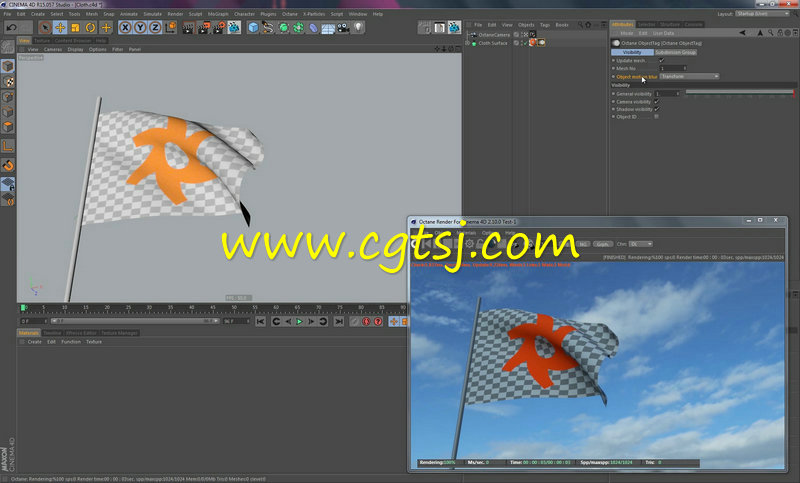Add a Light object icon
The height and width of the screenshot is (483, 800).
coord(358,28)
